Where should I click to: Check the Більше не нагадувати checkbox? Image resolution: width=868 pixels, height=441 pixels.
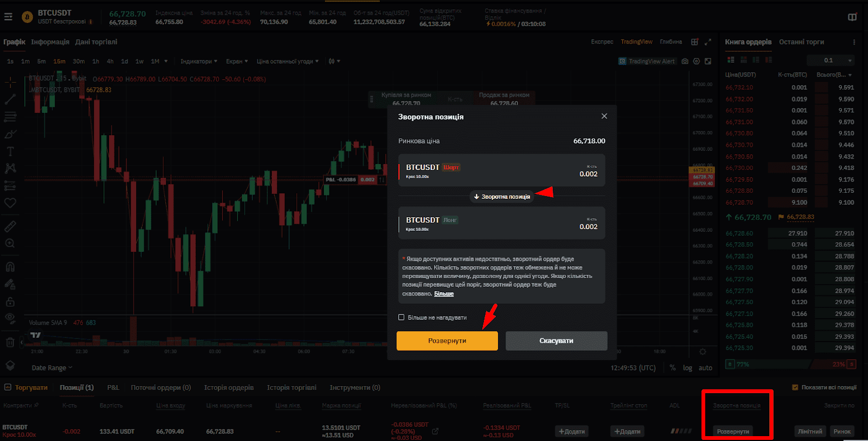[x=401, y=317]
